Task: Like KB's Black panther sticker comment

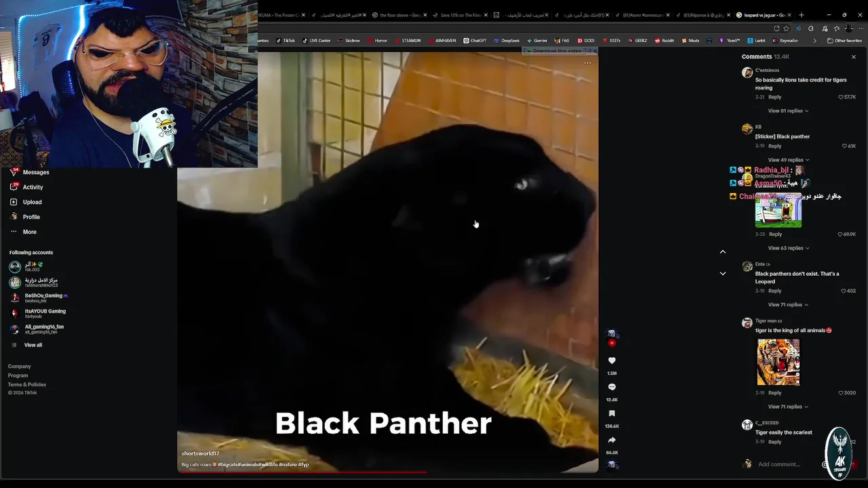Action: click(844, 146)
